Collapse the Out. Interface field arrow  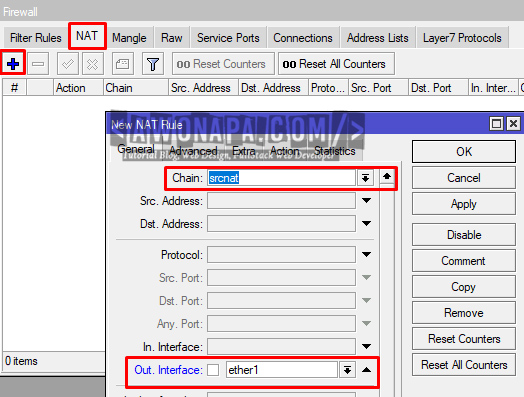coord(367,370)
